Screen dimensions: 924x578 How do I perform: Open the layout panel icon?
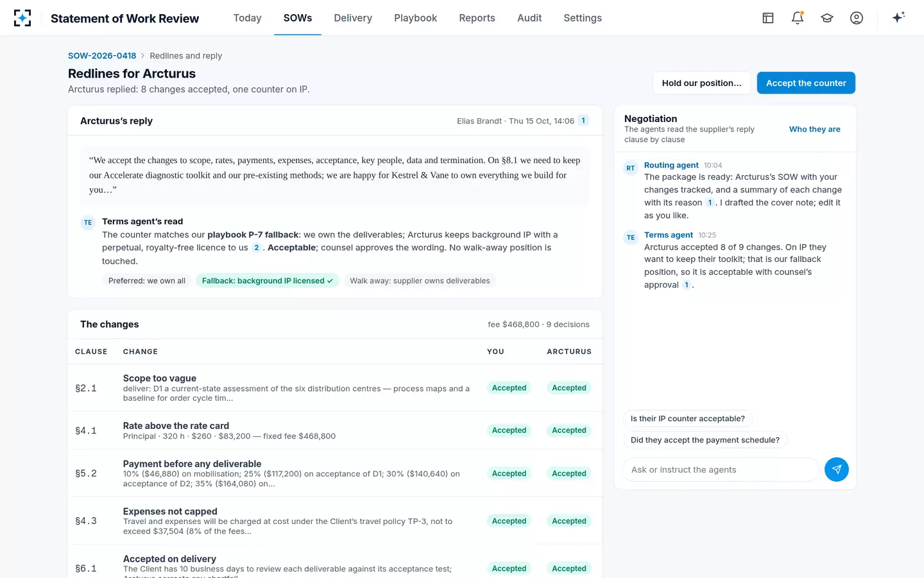coord(768,18)
